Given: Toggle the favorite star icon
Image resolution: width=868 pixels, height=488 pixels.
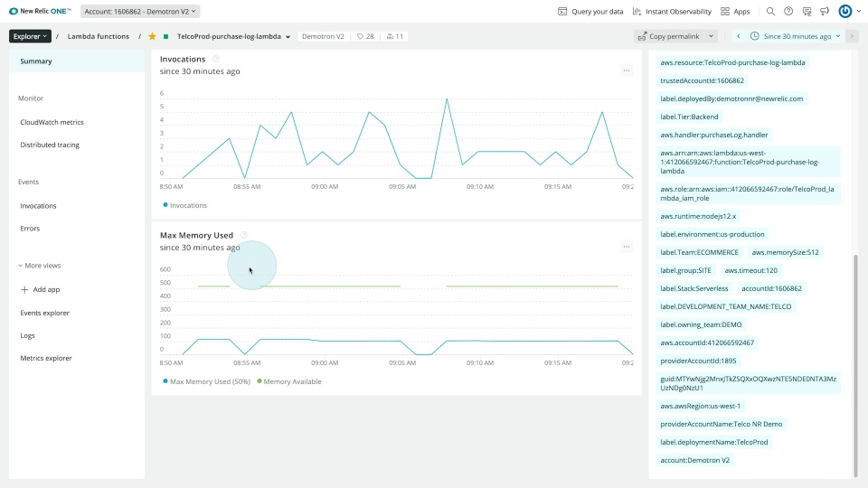Looking at the screenshot, I should click(x=152, y=36).
